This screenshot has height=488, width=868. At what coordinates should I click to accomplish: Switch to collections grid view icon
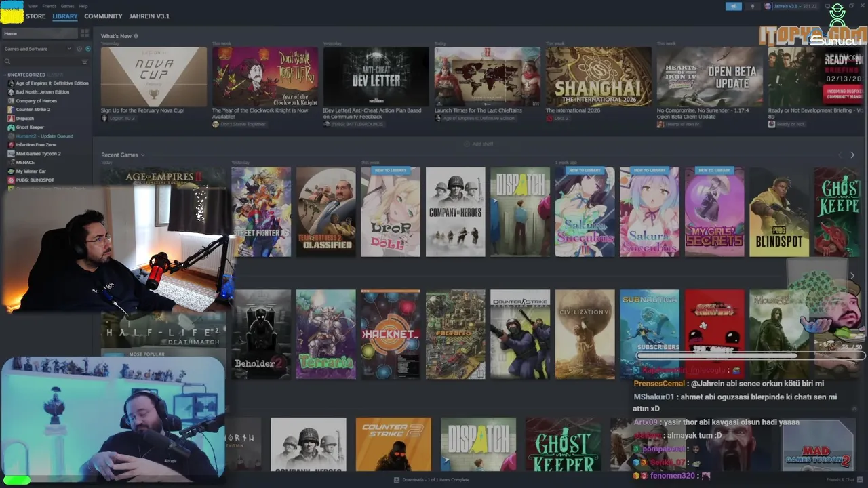coord(85,33)
